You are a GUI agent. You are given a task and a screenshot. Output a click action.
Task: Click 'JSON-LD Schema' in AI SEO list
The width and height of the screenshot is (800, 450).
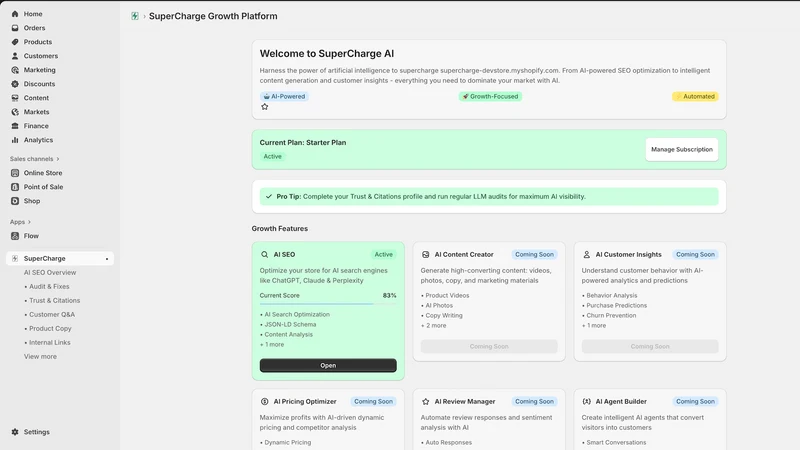click(290, 324)
